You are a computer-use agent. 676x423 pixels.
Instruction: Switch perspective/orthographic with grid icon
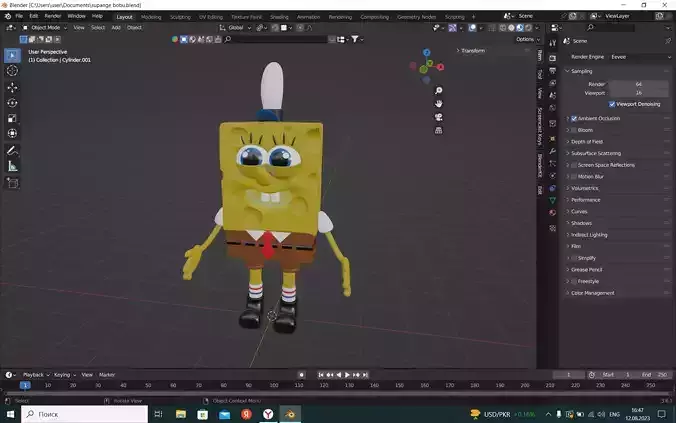pos(438,131)
